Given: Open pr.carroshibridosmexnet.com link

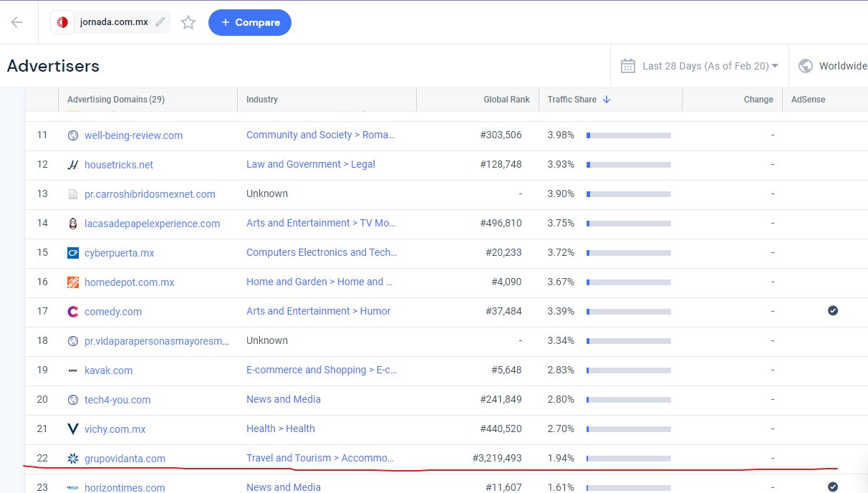Looking at the screenshot, I should click(150, 194).
